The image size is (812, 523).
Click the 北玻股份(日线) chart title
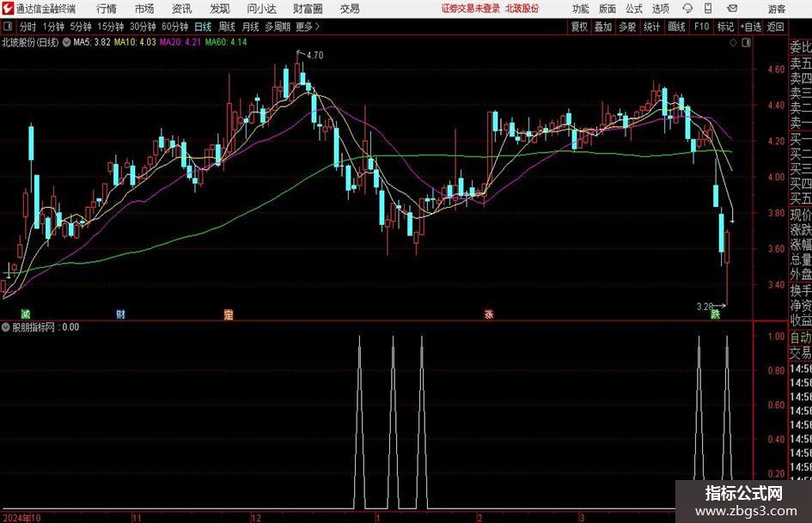30,42
